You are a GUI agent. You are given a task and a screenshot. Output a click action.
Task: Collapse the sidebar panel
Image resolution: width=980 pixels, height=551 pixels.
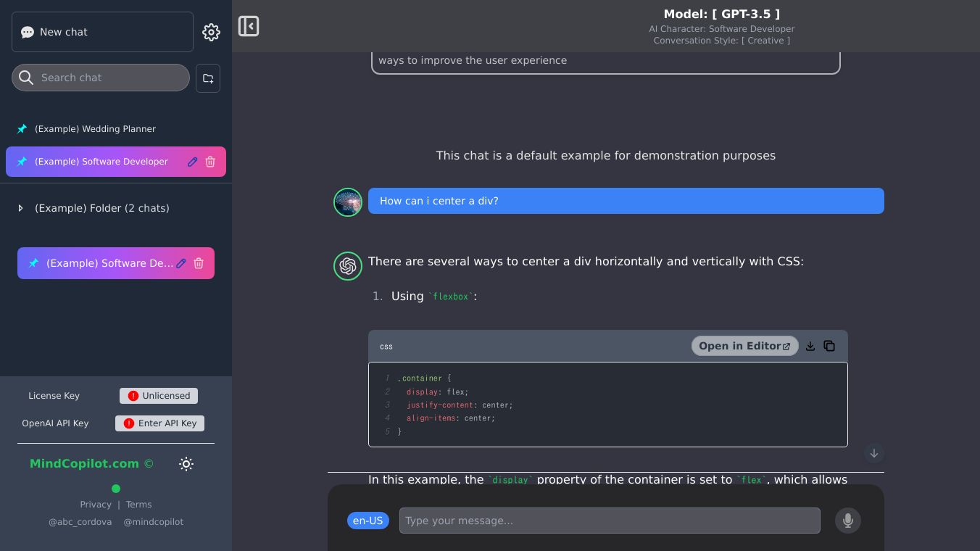pos(249,27)
